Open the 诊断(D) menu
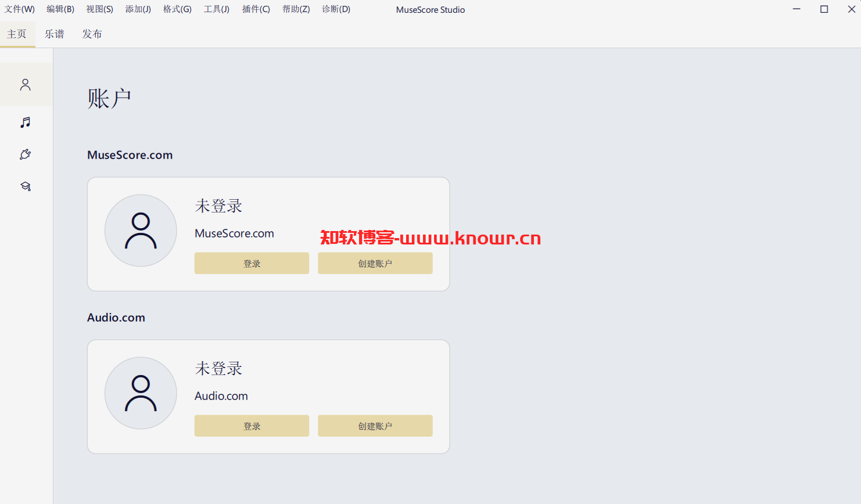This screenshot has height=504, width=861. click(x=336, y=9)
